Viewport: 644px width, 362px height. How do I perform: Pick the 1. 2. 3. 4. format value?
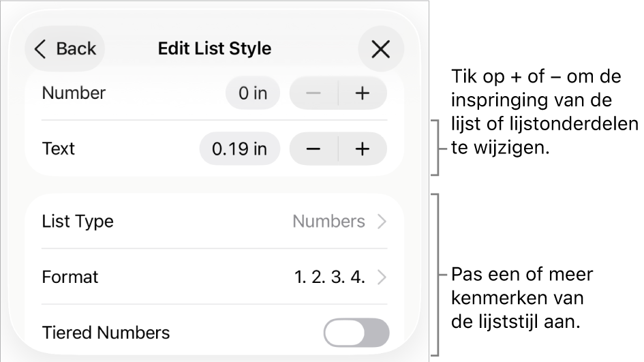(x=330, y=277)
